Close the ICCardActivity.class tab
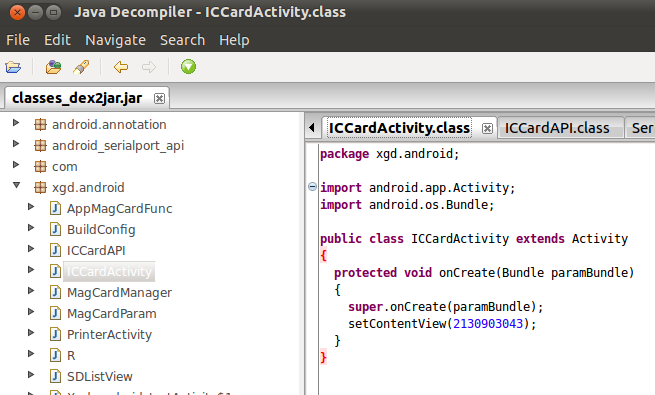 point(487,129)
